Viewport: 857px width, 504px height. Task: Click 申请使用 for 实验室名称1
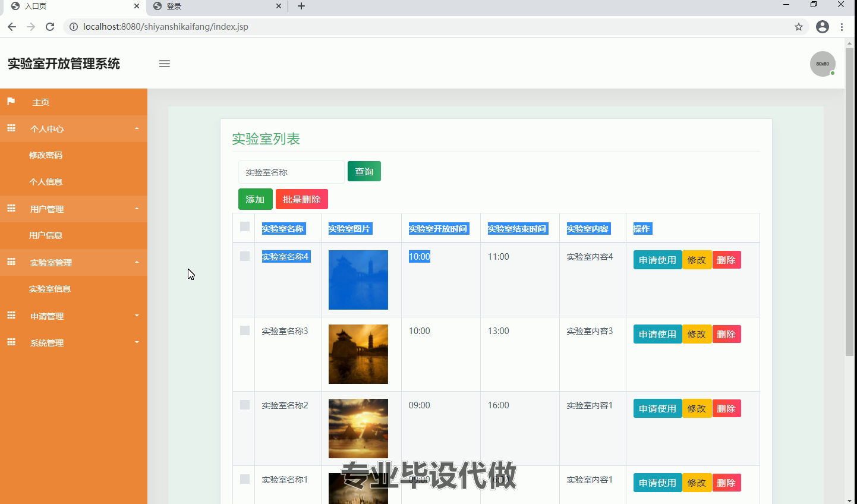657,483
